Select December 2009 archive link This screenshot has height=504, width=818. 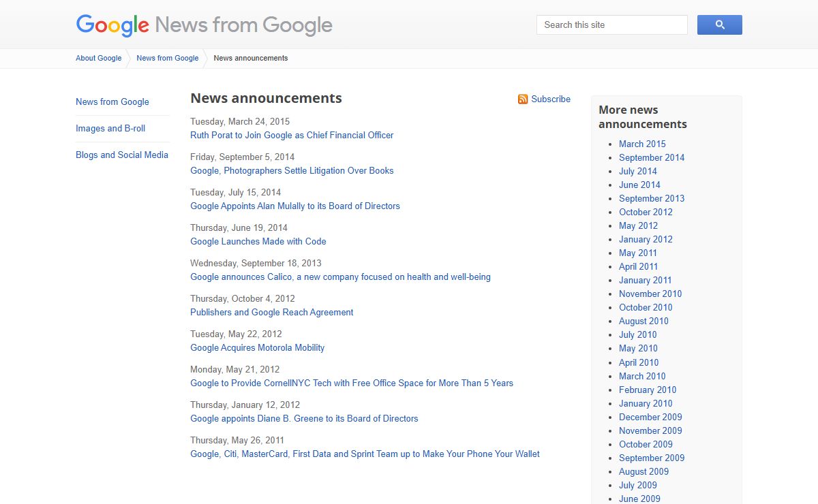click(650, 417)
